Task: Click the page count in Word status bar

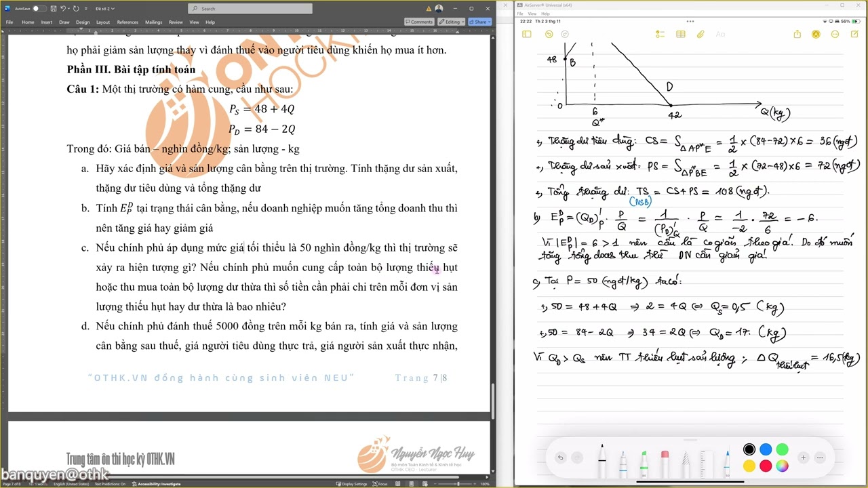Action: 13,484
